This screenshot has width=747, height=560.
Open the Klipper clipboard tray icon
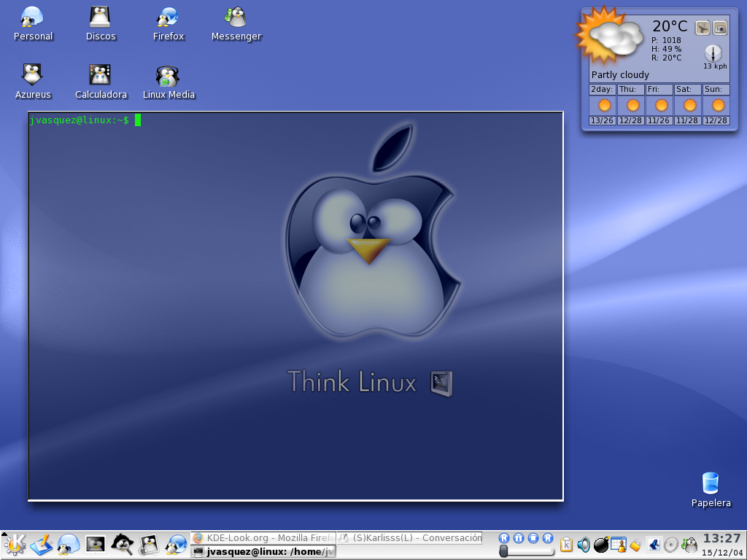566,544
